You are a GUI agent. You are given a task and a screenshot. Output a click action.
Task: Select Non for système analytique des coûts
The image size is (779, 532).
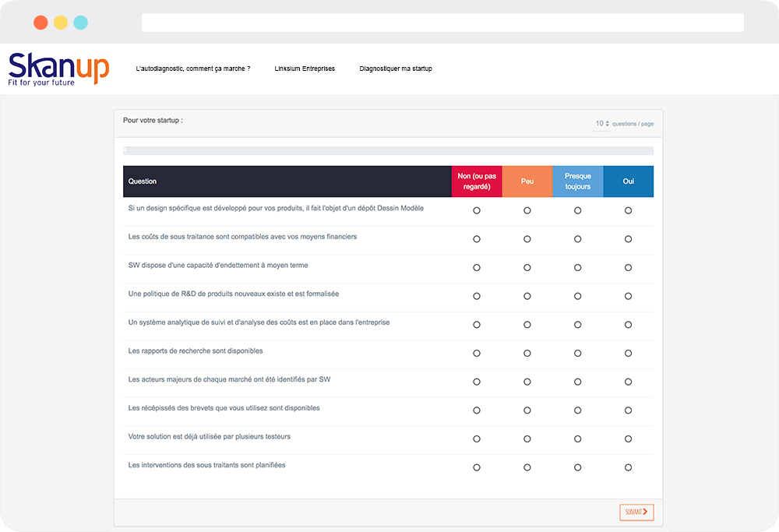(477, 325)
